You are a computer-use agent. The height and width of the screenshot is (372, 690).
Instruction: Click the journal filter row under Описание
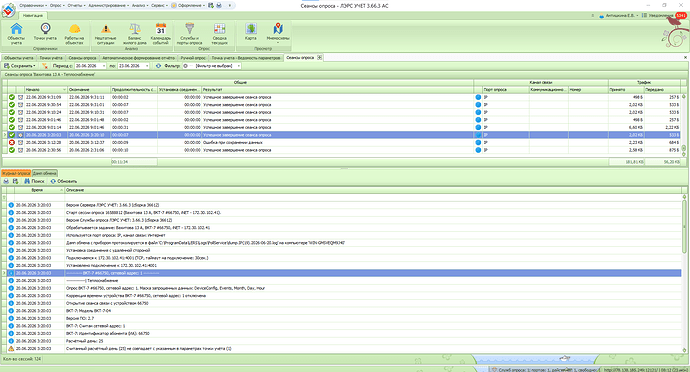click(x=373, y=198)
